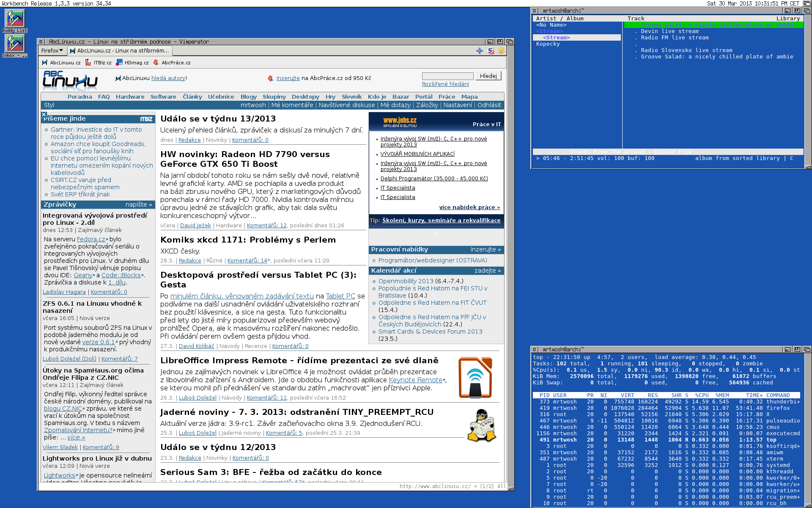Click the zoom gadget of the cmus terminal window

tap(797, 11)
